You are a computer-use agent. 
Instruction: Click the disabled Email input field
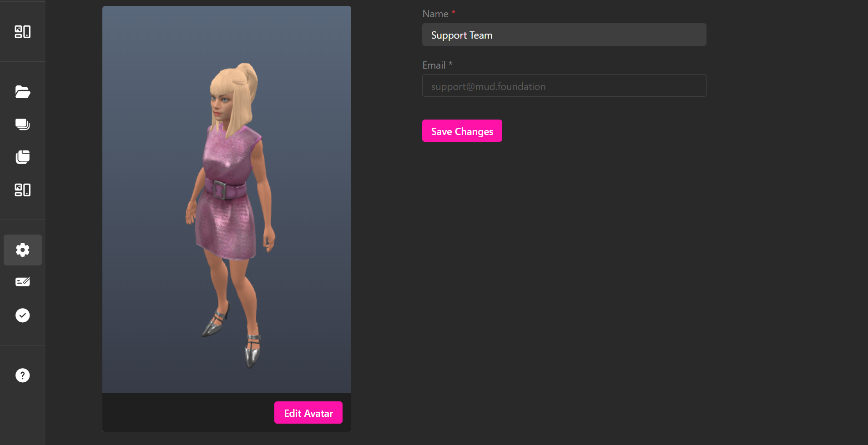(564, 86)
